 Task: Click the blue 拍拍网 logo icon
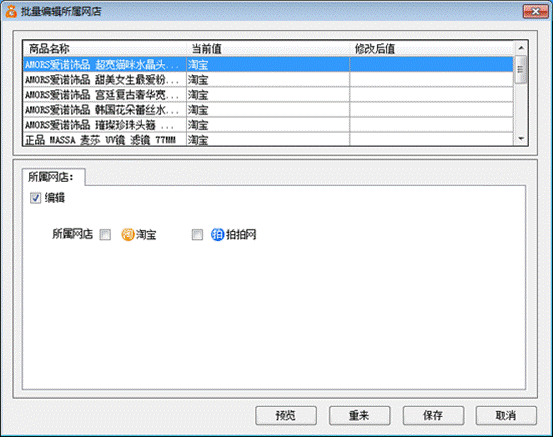218,235
